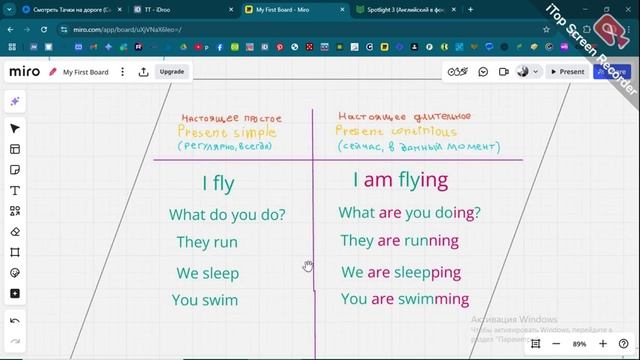Image resolution: width=640 pixels, height=360 pixels.
Task: Choose the Text tool
Action: click(15, 191)
